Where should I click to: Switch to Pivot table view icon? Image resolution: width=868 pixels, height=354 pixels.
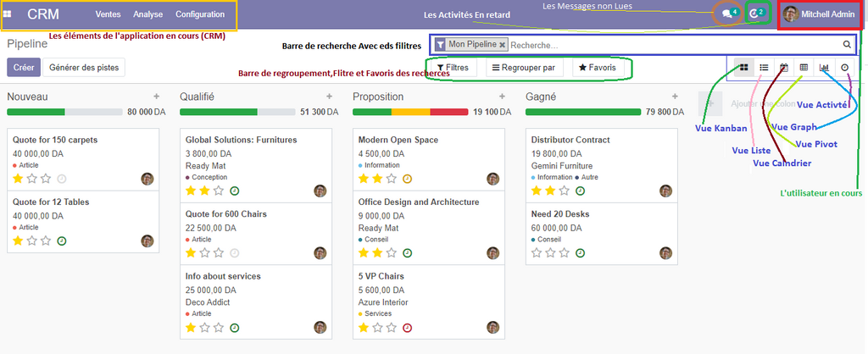804,67
